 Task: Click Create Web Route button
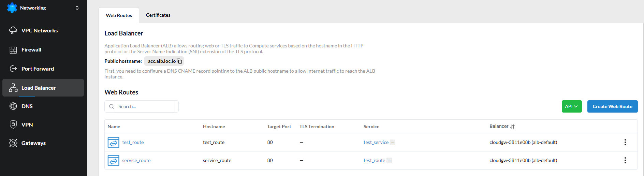coord(612,106)
